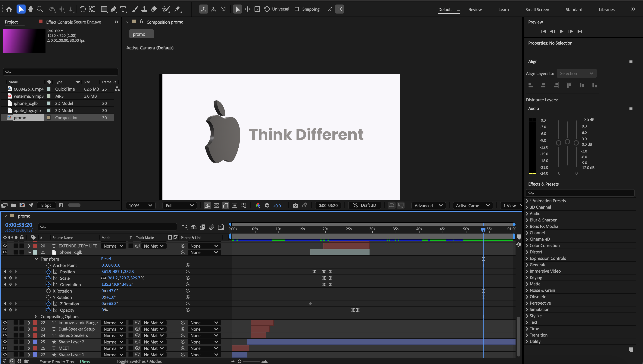
Task: Expand the Color Correction effects category
Action: tap(527, 246)
